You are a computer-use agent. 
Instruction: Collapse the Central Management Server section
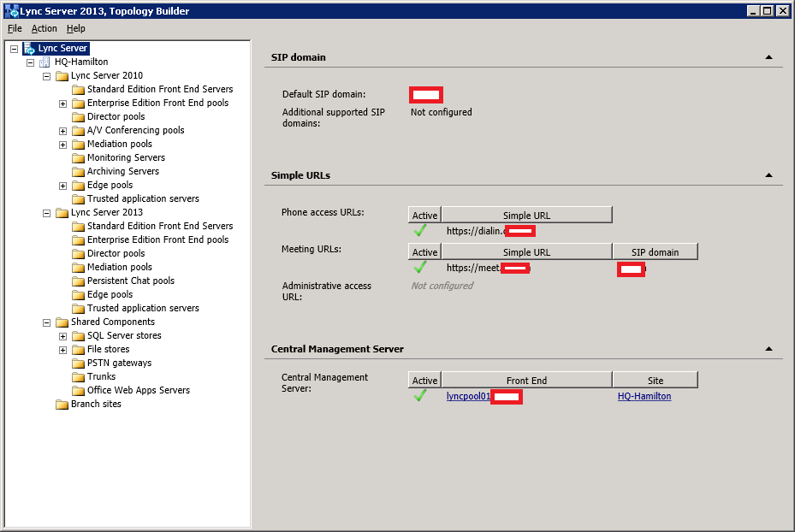click(768, 349)
